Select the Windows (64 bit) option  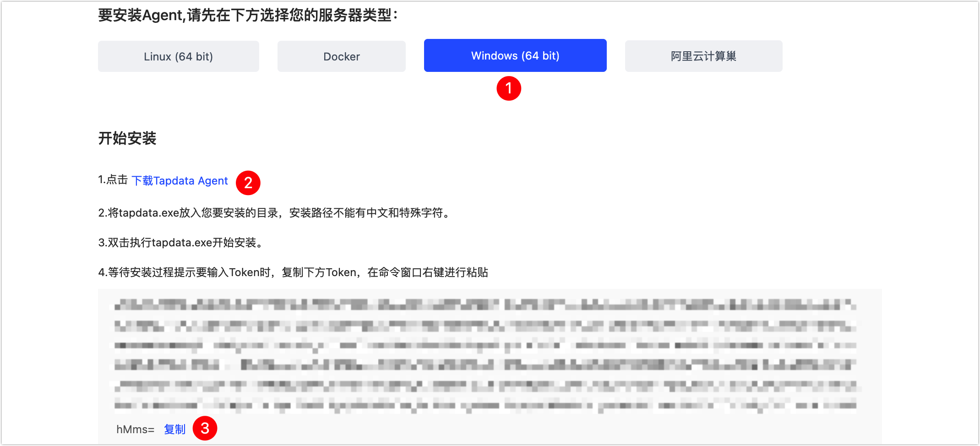(515, 55)
